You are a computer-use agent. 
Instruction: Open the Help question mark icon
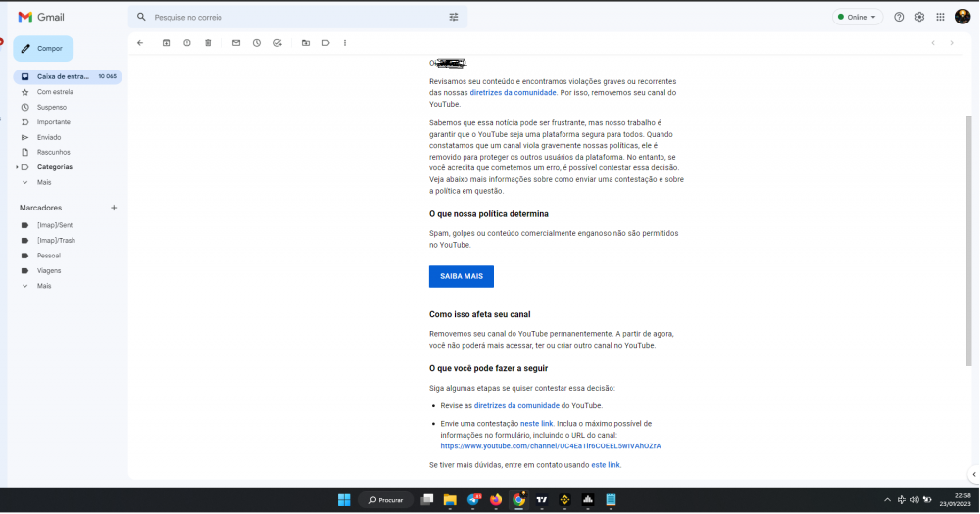point(899,17)
